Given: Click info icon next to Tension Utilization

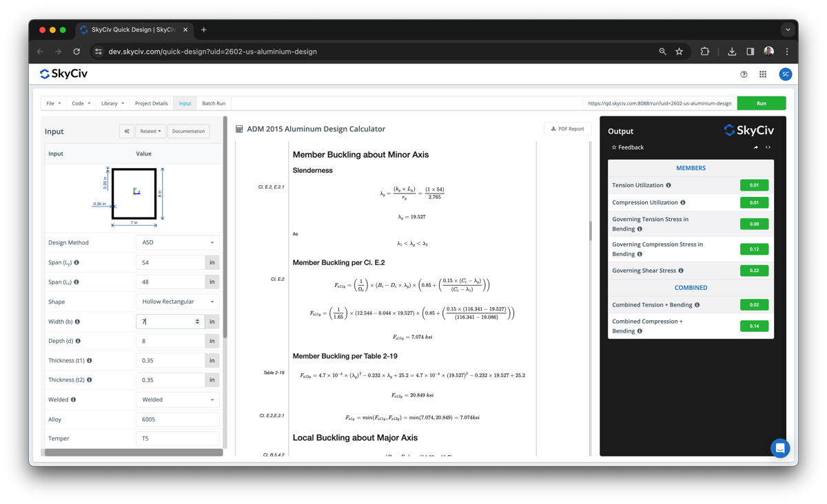Looking at the screenshot, I should click(x=668, y=185).
